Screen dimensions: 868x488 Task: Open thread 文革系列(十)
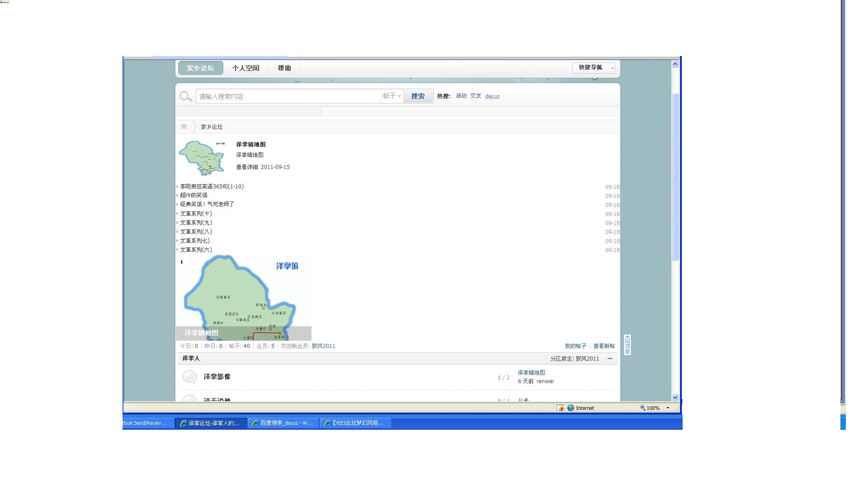(x=196, y=214)
